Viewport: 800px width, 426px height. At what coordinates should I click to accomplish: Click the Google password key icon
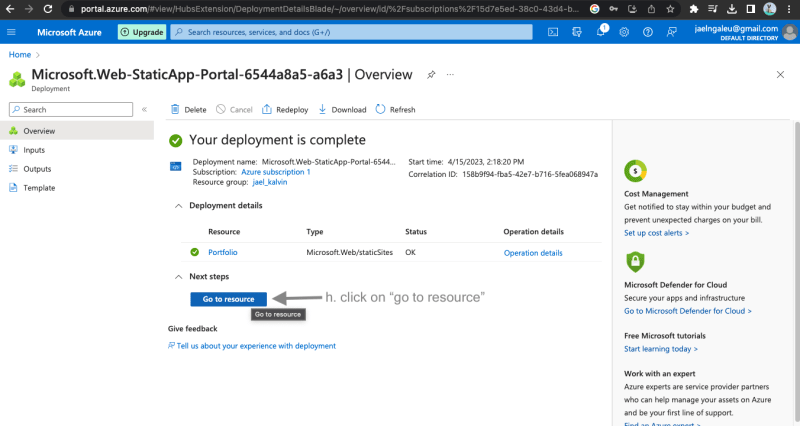(613, 9)
